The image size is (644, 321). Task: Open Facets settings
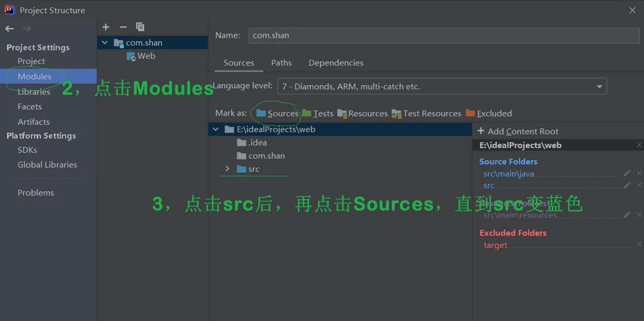[30, 107]
